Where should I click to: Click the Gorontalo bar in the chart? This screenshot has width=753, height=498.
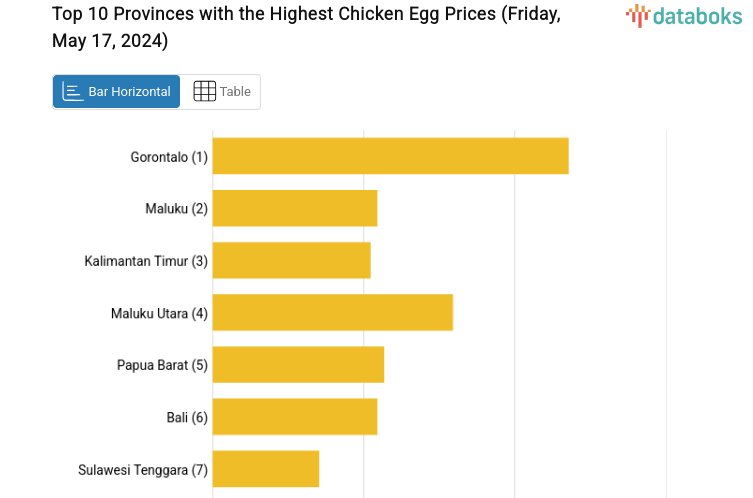pos(390,156)
